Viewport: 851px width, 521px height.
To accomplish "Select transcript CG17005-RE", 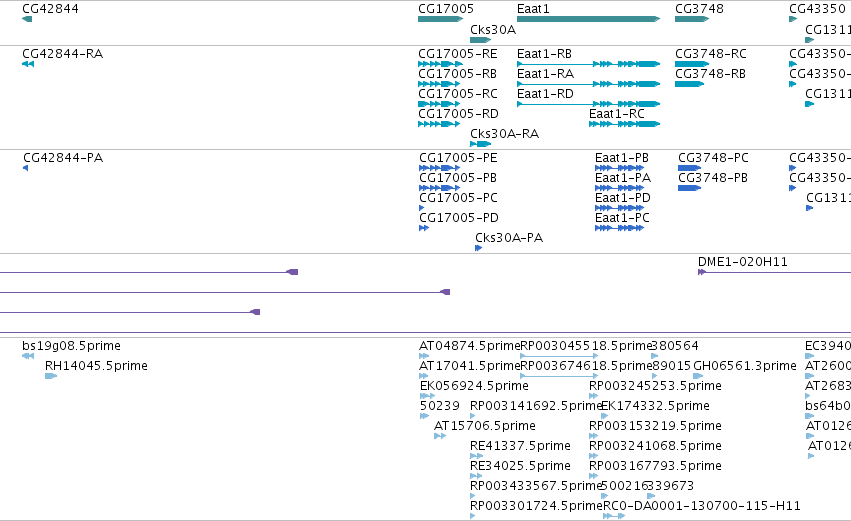I will tap(440, 64).
